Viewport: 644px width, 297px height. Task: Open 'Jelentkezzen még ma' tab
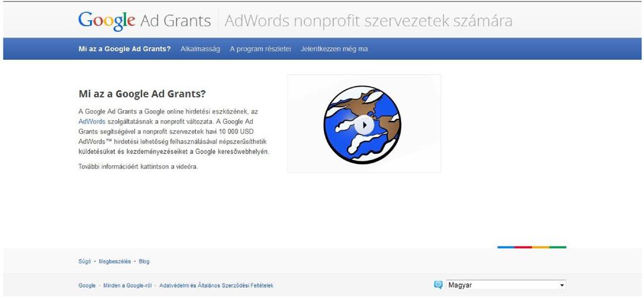point(334,49)
